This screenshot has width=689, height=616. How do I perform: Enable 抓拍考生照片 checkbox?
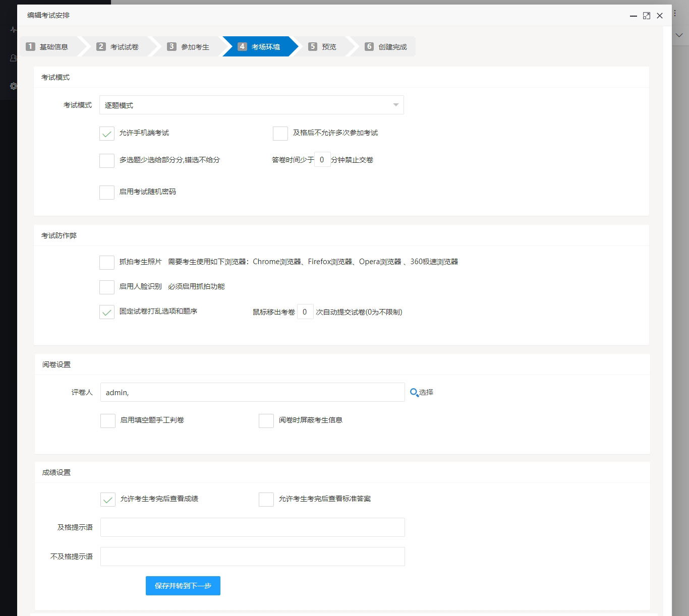[107, 263]
